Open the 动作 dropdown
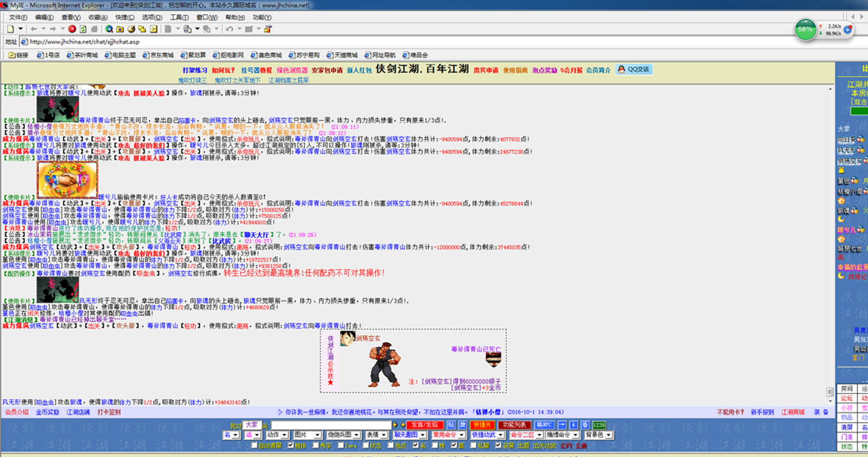868x457 pixels. pos(277,435)
